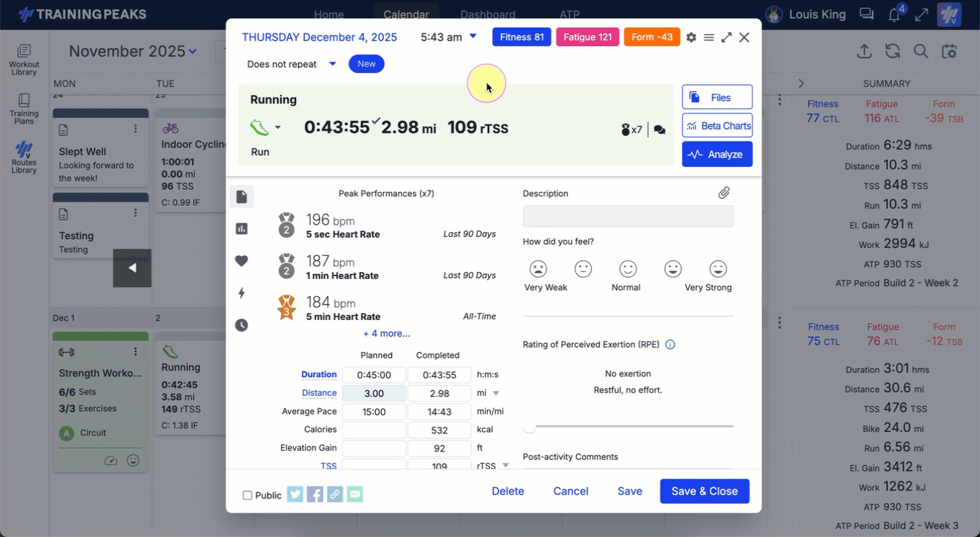Image resolution: width=980 pixels, height=537 pixels.
Task: Open workout comments speech bubble icon
Action: pyautogui.click(x=660, y=129)
